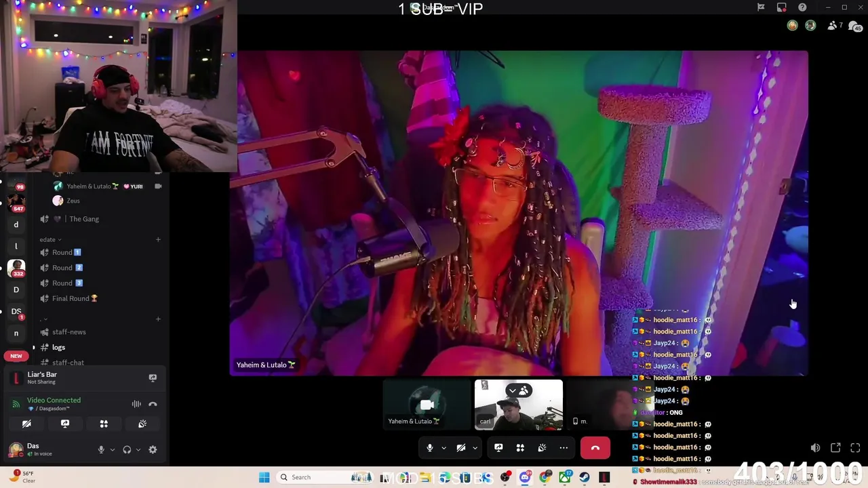
Task: Open the 'n' server icon
Action: 16,333
